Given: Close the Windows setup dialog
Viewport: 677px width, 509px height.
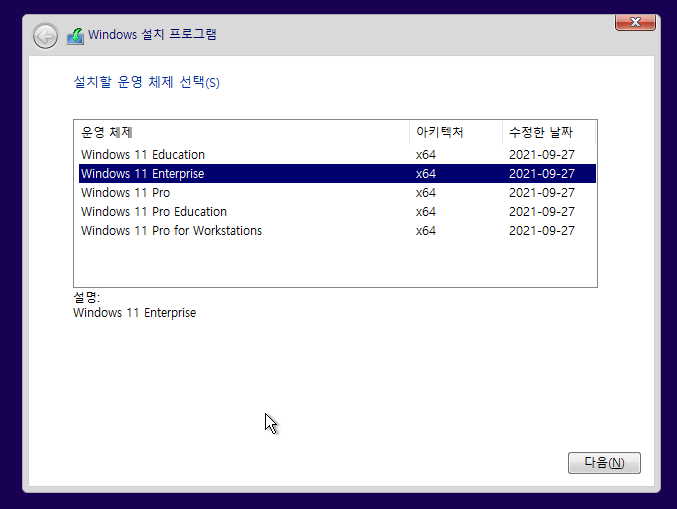Looking at the screenshot, I should [635, 22].
